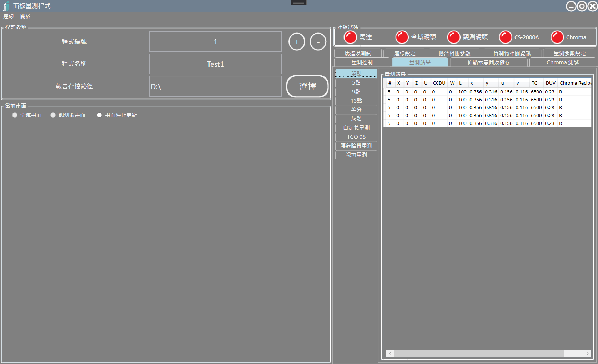Image resolution: width=598 pixels, height=364 pixels.
Task: Click the lowercase y column header
Action: click(x=491, y=83)
